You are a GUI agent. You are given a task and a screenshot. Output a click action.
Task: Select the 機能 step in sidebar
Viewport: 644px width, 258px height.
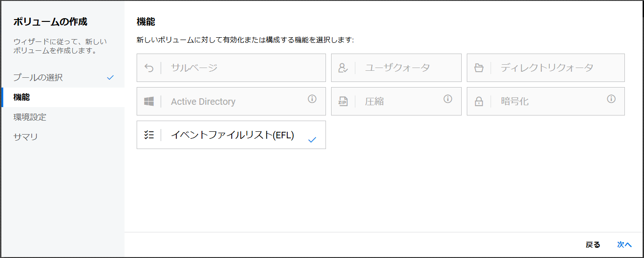point(22,97)
